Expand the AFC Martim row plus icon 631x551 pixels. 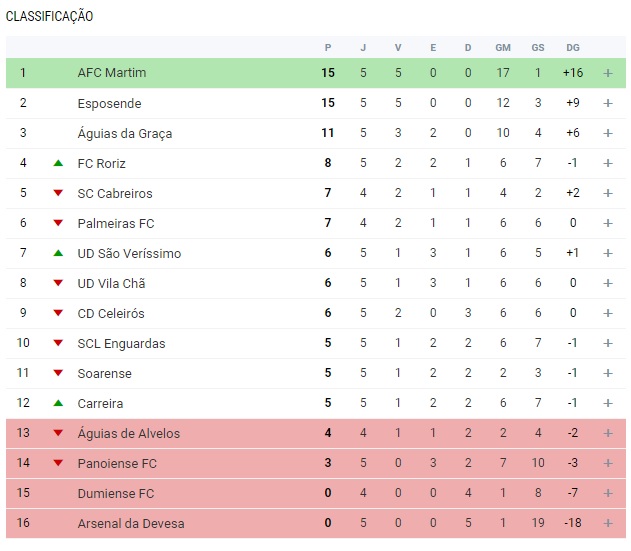pos(608,73)
